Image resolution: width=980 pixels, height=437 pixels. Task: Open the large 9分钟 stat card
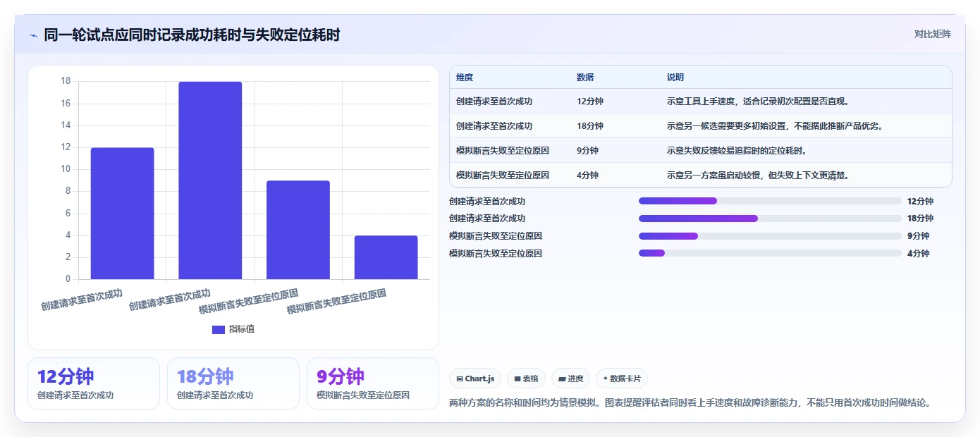point(373,383)
